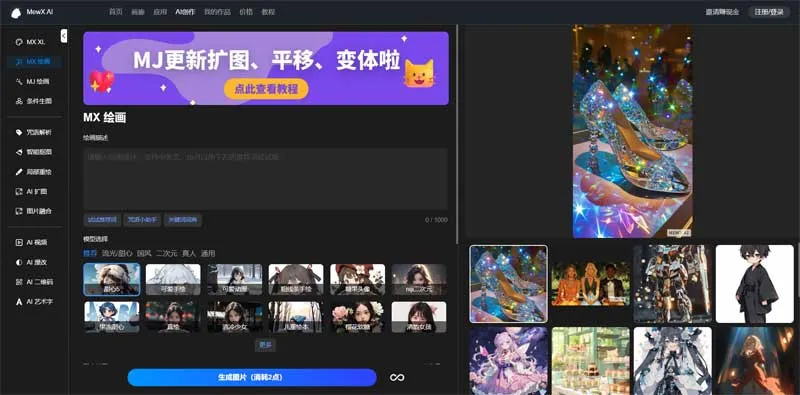Click the 生成图片 (消耗2点) button
The width and height of the screenshot is (800, 395).
[252, 378]
